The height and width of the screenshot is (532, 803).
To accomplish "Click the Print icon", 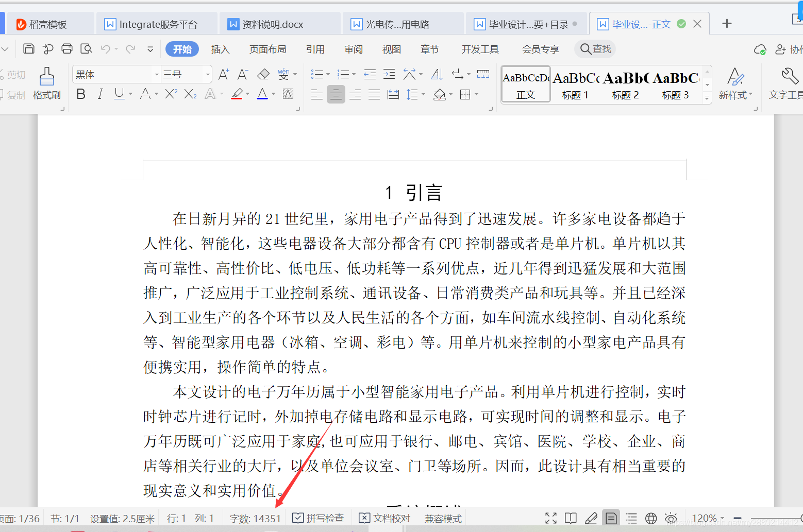I will 67,49.
